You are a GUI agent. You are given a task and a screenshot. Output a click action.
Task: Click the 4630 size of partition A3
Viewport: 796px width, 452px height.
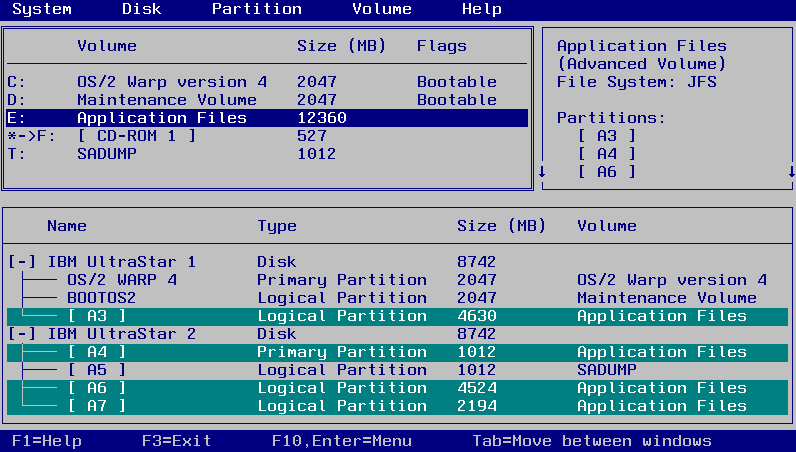coord(477,316)
